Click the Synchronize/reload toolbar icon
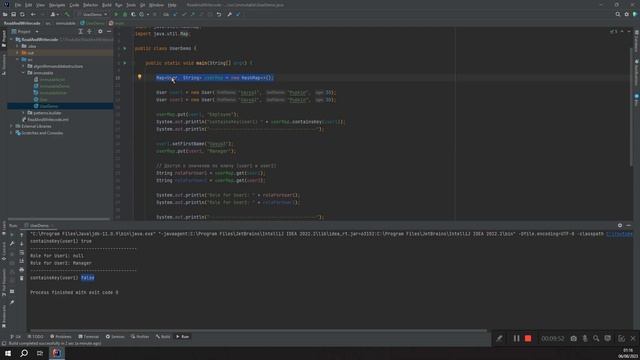This screenshot has height=360, width=640. 22,14
